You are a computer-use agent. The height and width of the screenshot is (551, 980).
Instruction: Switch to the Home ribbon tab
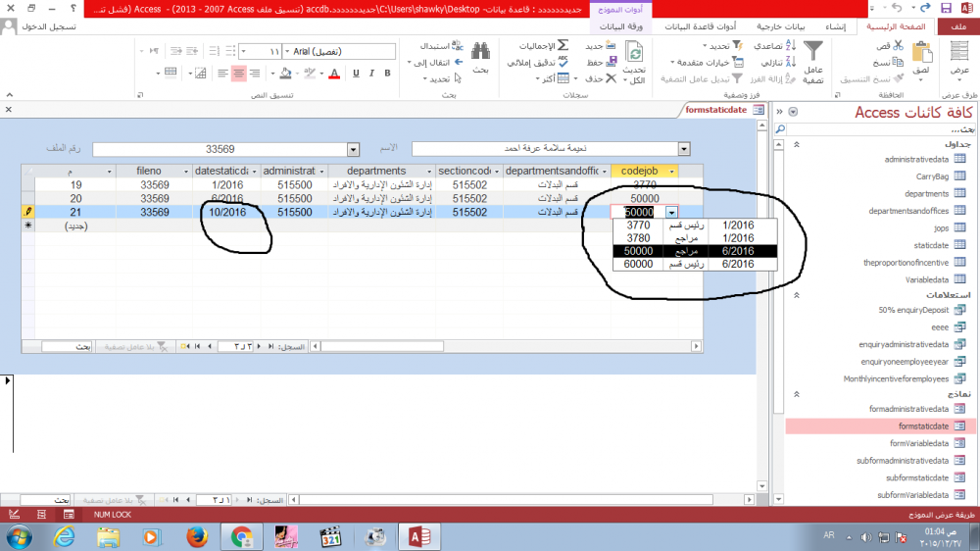pyautogui.click(x=896, y=26)
